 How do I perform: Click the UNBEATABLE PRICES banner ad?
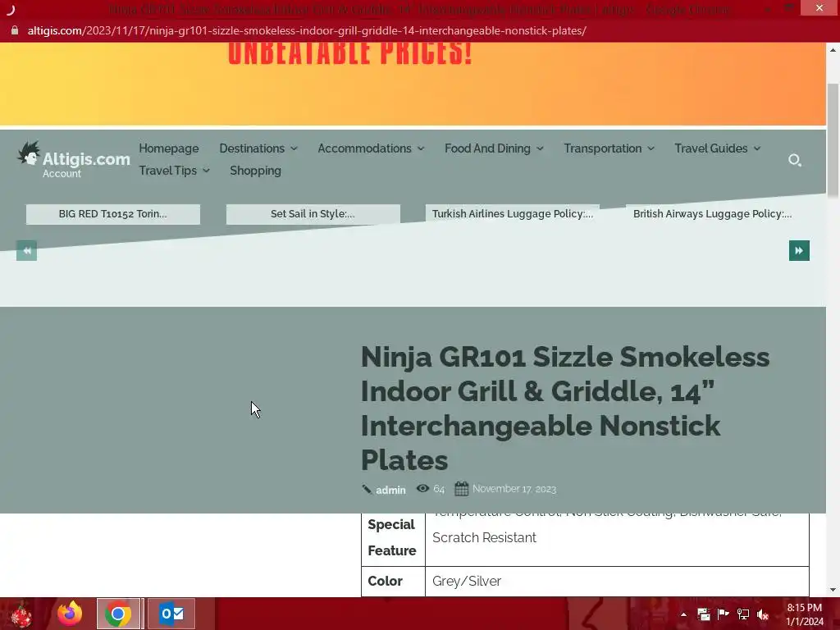pyautogui.click(x=413, y=84)
